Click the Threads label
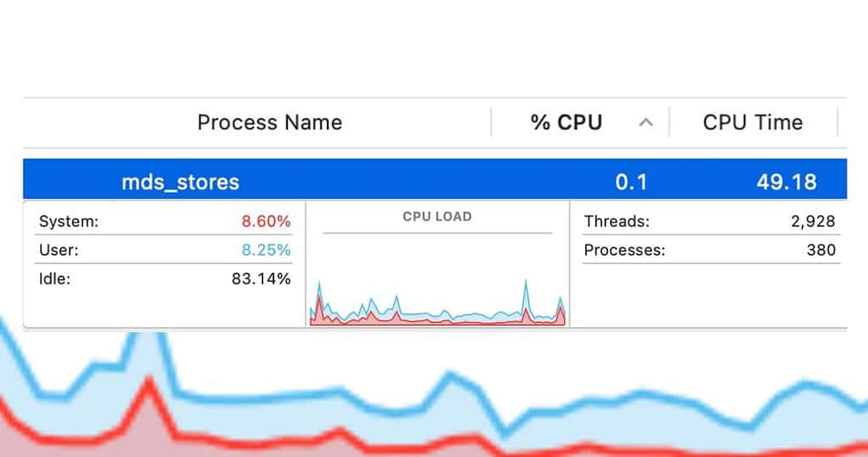The height and width of the screenshot is (457, 868). 617,222
